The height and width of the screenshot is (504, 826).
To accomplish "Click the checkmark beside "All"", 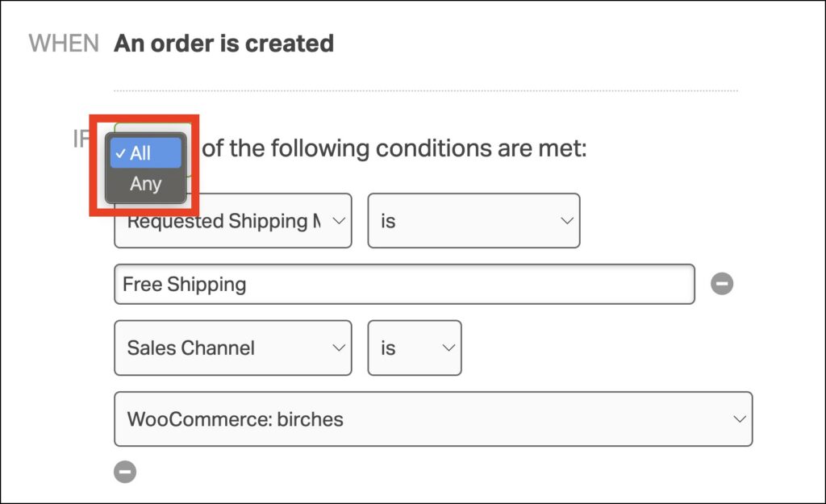I will (120, 153).
